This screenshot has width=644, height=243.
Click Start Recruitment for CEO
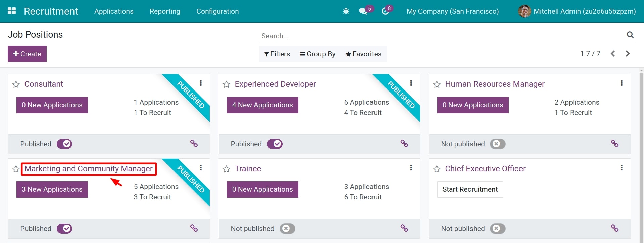[470, 189]
